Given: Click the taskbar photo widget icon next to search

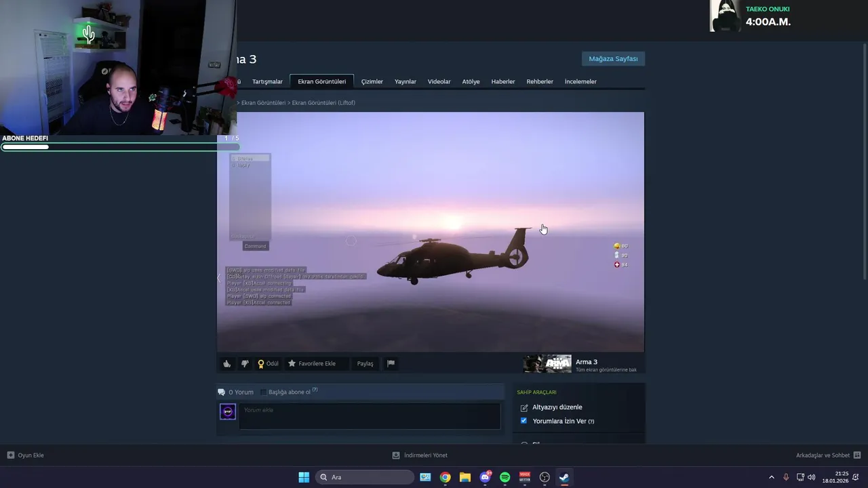Looking at the screenshot, I should 425,477.
